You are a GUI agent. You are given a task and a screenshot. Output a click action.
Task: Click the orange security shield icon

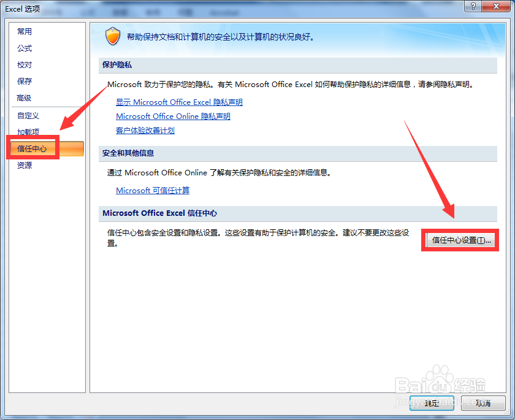[113, 36]
